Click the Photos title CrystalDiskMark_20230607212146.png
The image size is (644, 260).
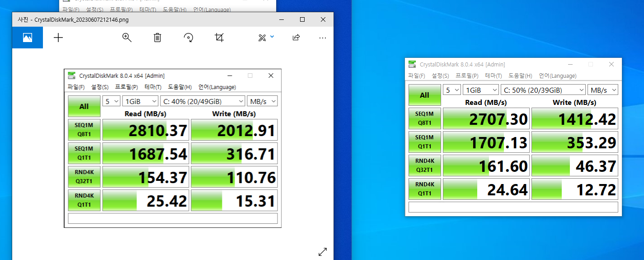tap(81, 19)
